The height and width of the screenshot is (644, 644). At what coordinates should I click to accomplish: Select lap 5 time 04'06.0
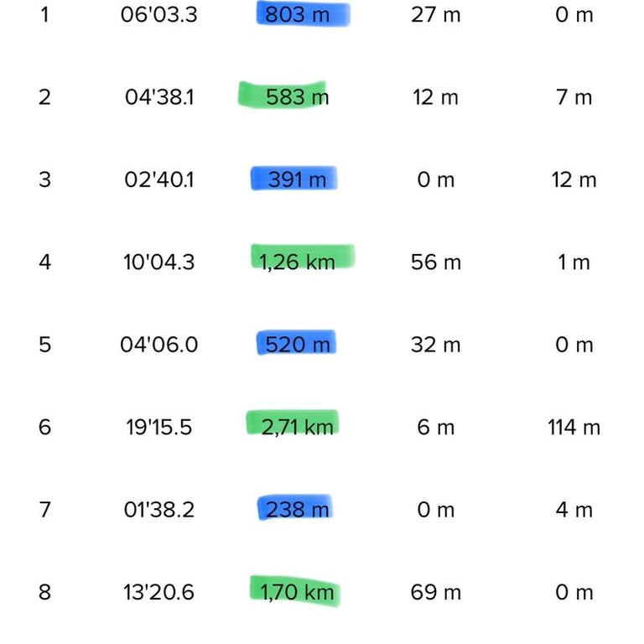159,345
